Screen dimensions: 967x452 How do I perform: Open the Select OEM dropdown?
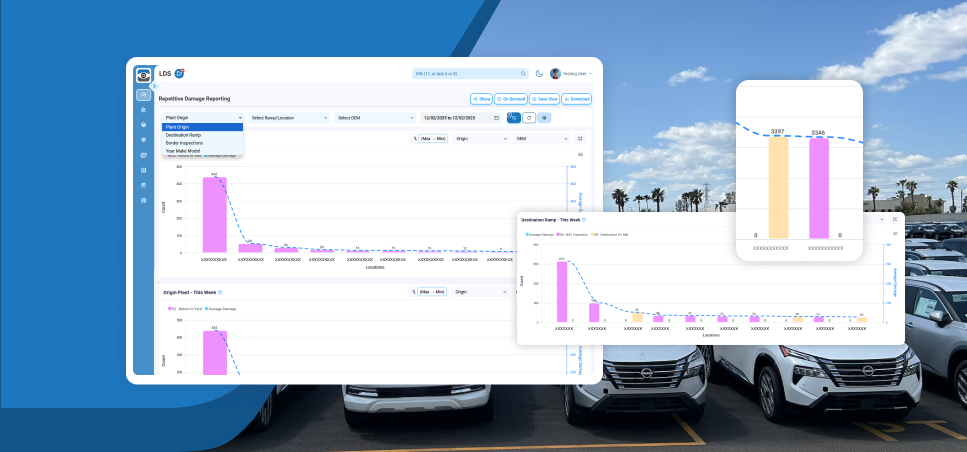tap(375, 117)
